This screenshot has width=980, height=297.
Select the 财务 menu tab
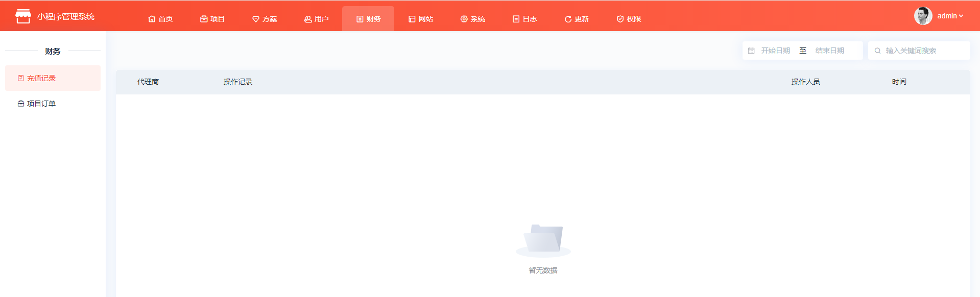coord(368,19)
